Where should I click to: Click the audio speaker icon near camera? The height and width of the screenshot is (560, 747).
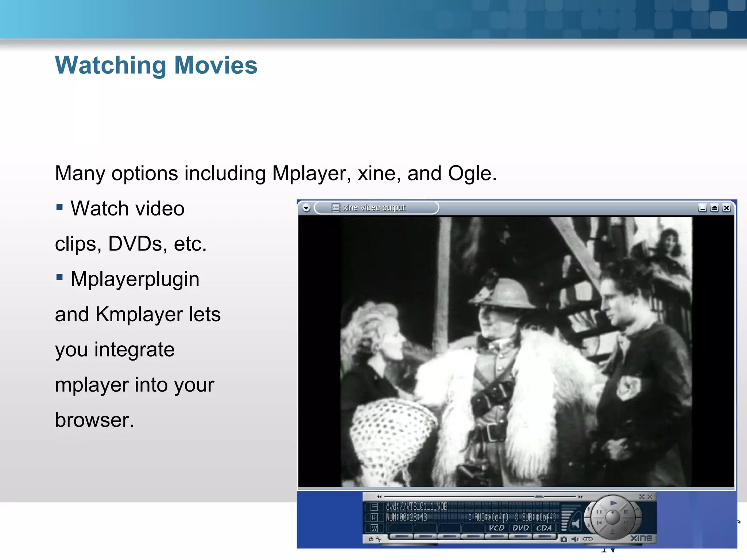[x=575, y=539]
